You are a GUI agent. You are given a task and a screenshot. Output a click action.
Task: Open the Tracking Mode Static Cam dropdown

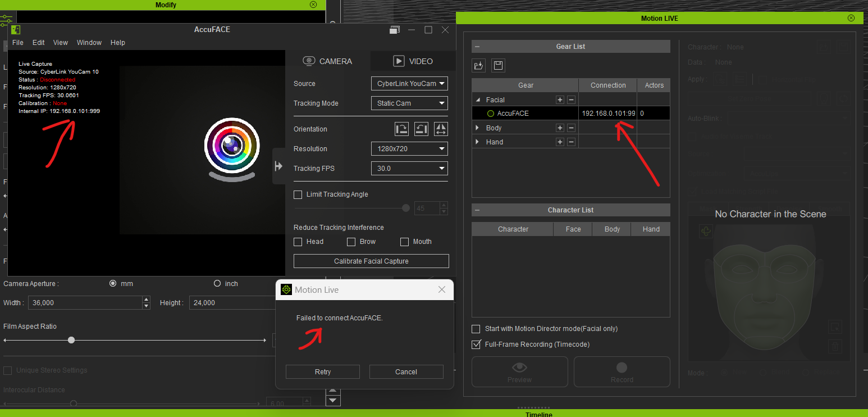click(409, 103)
